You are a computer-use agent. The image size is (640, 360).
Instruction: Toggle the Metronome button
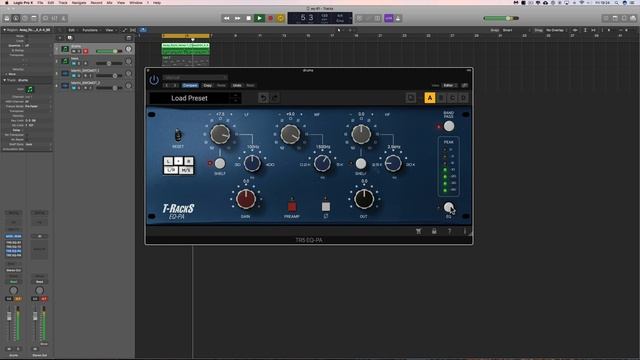[398, 18]
